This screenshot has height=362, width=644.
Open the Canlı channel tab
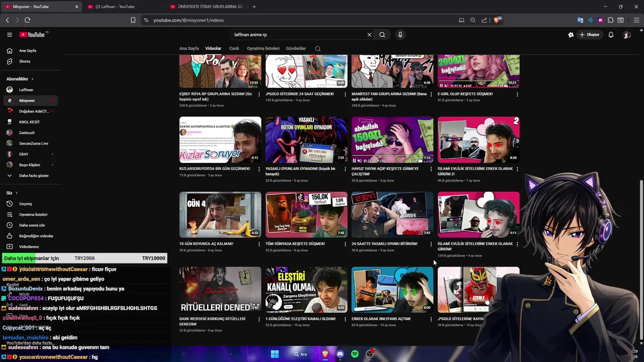click(x=234, y=49)
